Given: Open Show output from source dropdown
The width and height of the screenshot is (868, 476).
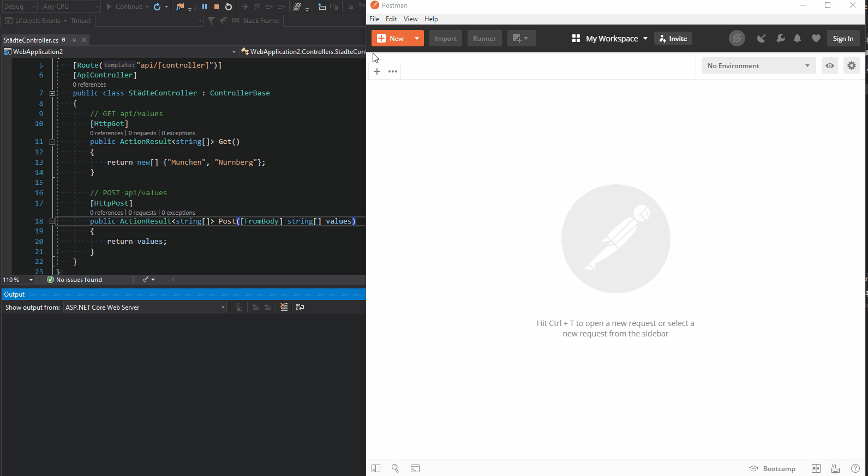Looking at the screenshot, I should pyautogui.click(x=145, y=308).
